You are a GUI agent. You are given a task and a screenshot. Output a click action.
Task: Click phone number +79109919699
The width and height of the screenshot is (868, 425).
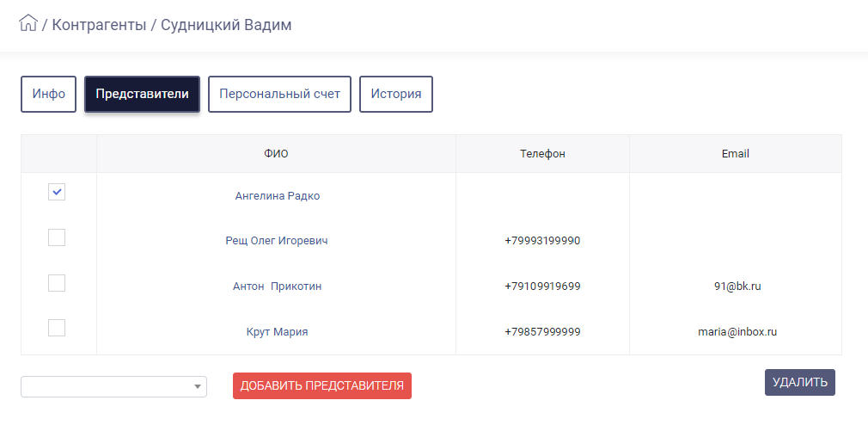point(542,286)
